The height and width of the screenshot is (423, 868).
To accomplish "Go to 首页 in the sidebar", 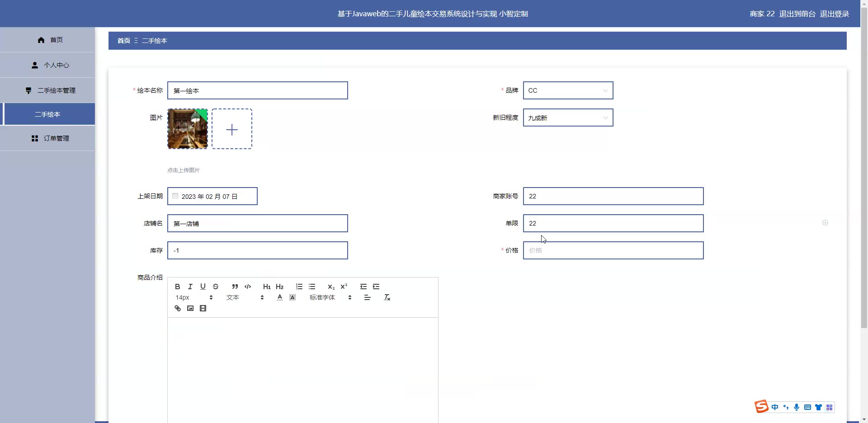I will point(47,40).
